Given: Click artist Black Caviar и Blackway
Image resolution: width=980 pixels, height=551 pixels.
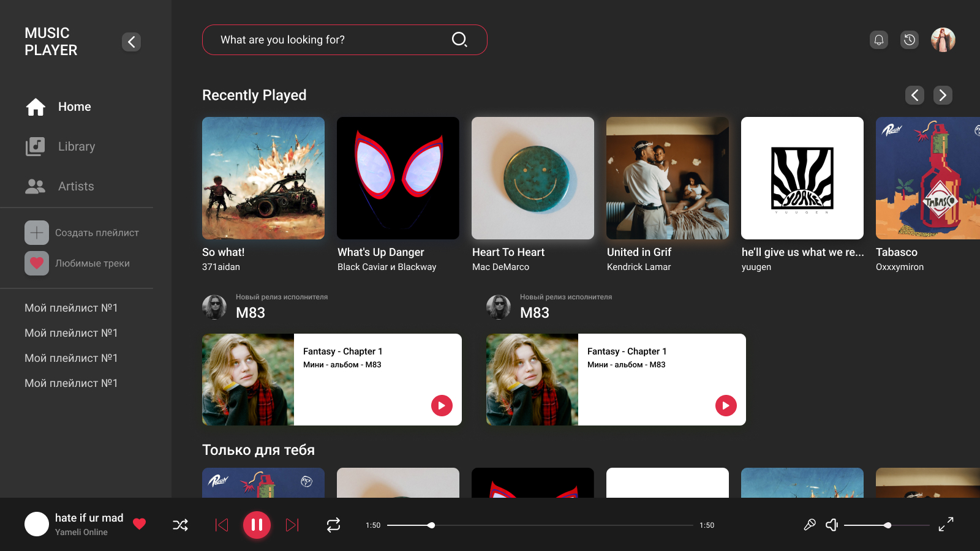Looking at the screenshot, I should coord(387,267).
